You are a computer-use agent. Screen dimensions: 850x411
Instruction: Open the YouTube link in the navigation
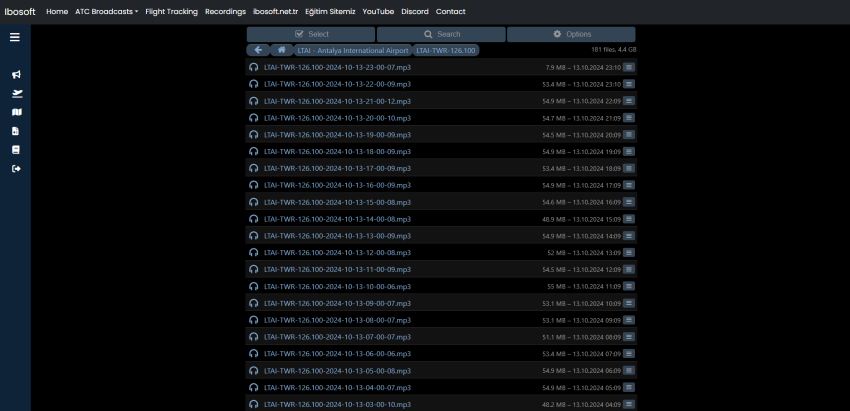tap(378, 11)
